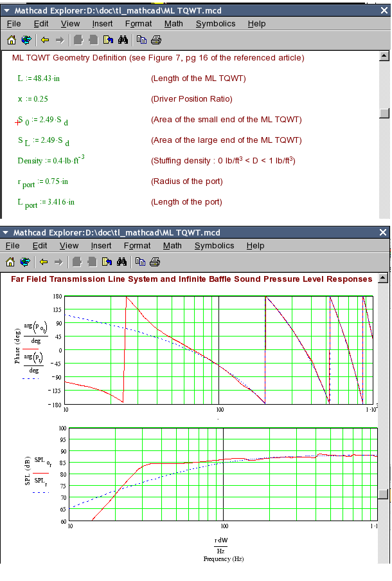Click globe web icon in top window toolbar
392x581 pixels.
[x=26, y=40]
